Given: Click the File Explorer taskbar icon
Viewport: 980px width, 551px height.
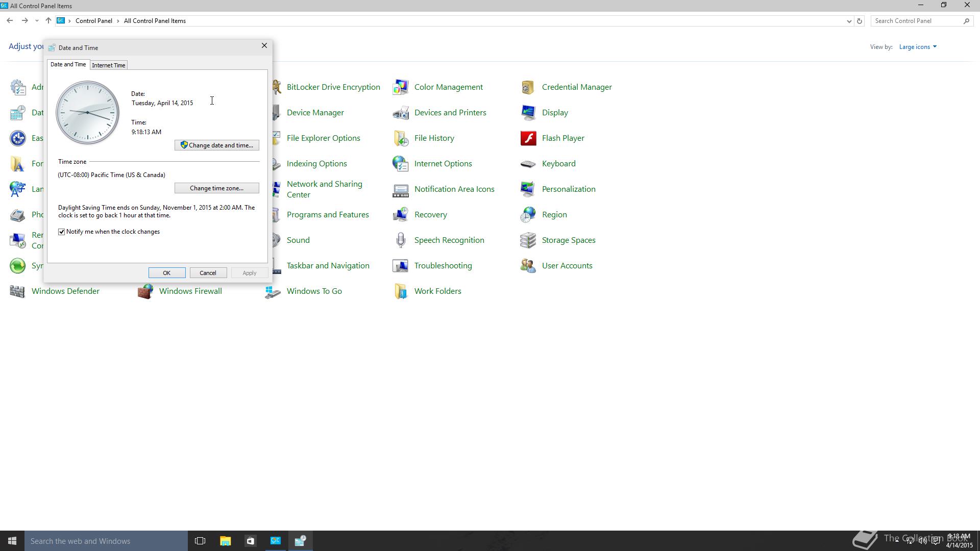Looking at the screenshot, I should point(225,541).
